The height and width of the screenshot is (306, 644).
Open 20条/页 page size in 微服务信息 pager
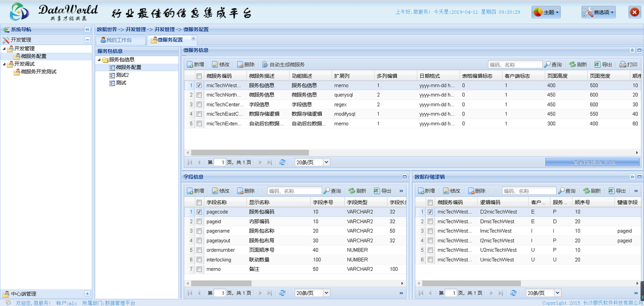pos(326,162)
